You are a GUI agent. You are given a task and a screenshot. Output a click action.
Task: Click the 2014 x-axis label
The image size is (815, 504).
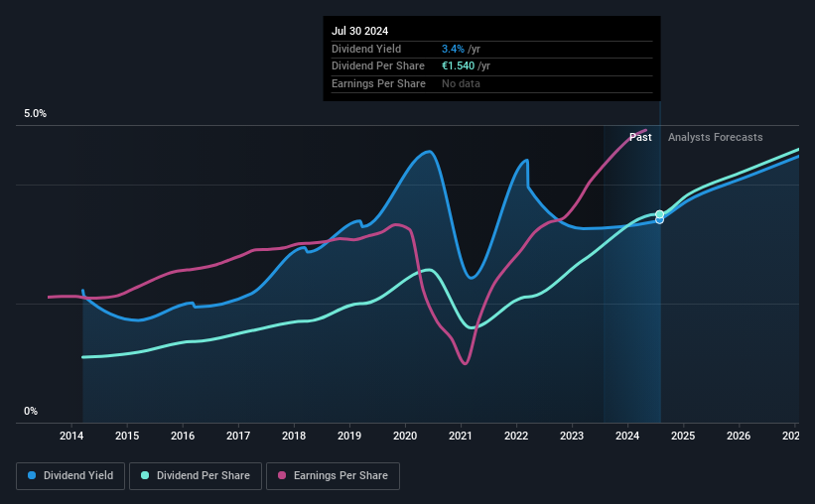click(71, 436)
